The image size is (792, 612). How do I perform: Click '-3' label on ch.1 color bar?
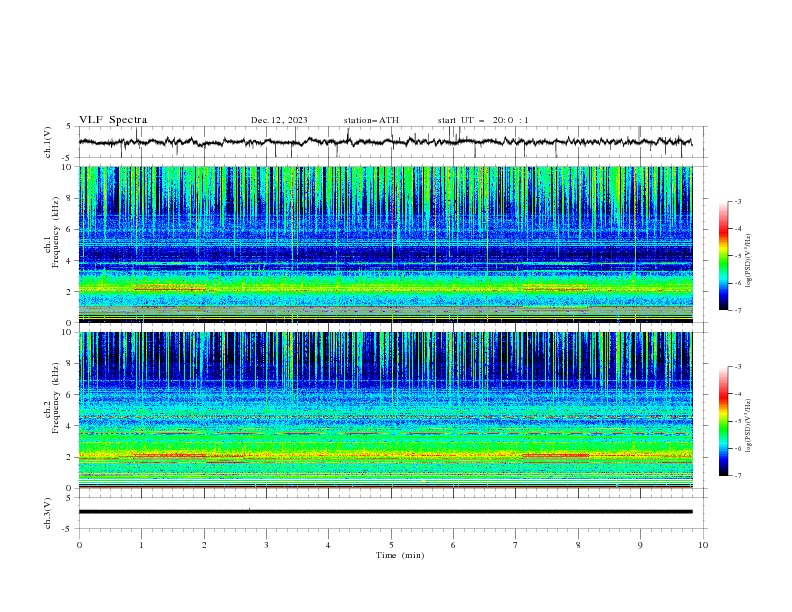point(737,201)
